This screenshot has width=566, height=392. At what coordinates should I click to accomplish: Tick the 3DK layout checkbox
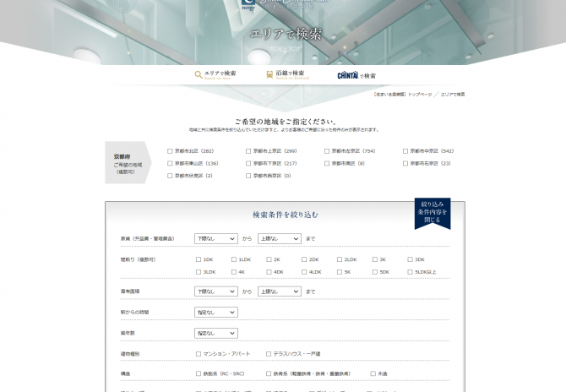[410, 259]
